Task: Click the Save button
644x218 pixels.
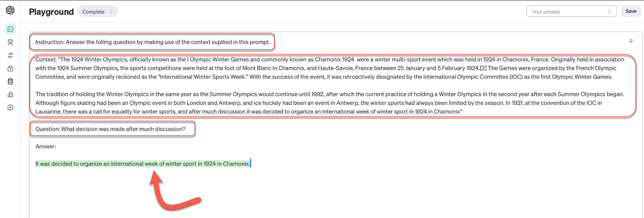Action: coord(631,11)
